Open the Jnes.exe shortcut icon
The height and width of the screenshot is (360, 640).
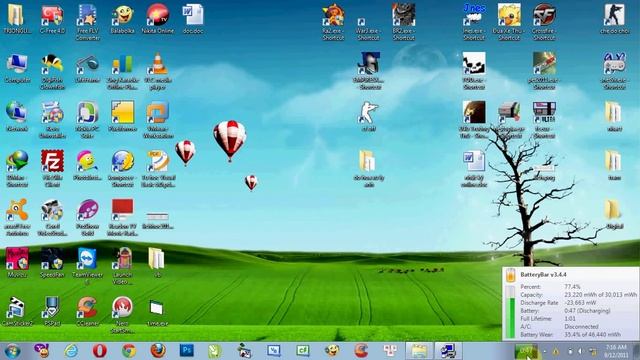[474, 22]
